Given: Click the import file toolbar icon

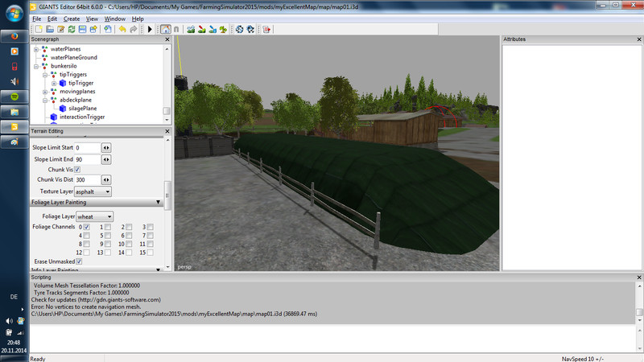Looking at the screenshot, I should tap(108, 29).
